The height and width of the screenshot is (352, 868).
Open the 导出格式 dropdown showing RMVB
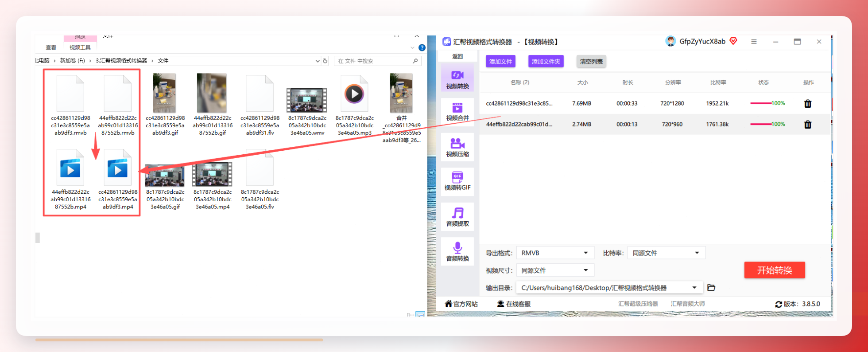(x=555, y=253)
